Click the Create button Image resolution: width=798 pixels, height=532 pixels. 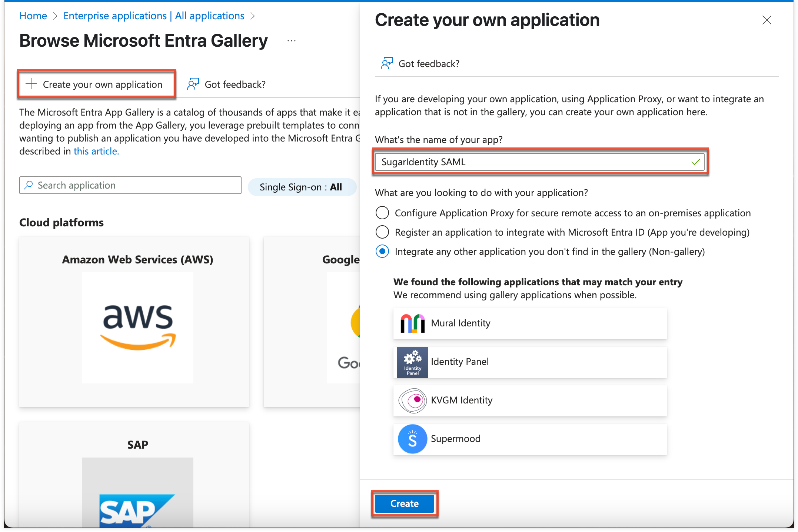tap(404, 503)
